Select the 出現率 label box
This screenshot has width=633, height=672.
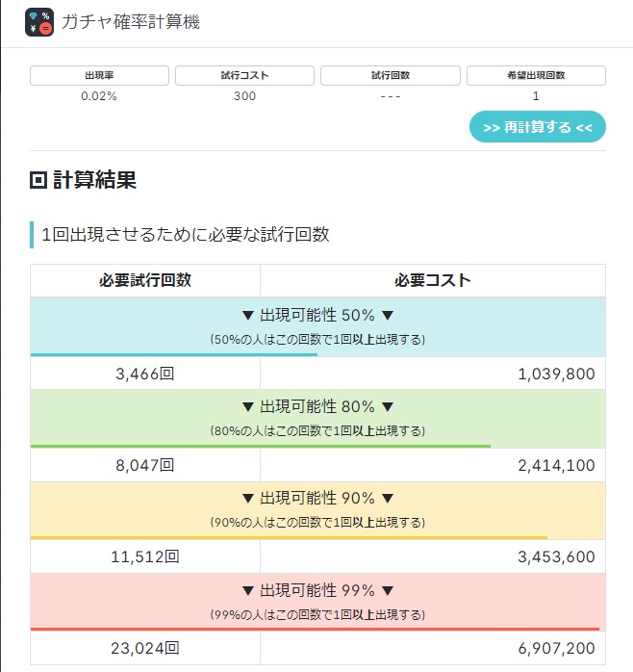(99, 75)
